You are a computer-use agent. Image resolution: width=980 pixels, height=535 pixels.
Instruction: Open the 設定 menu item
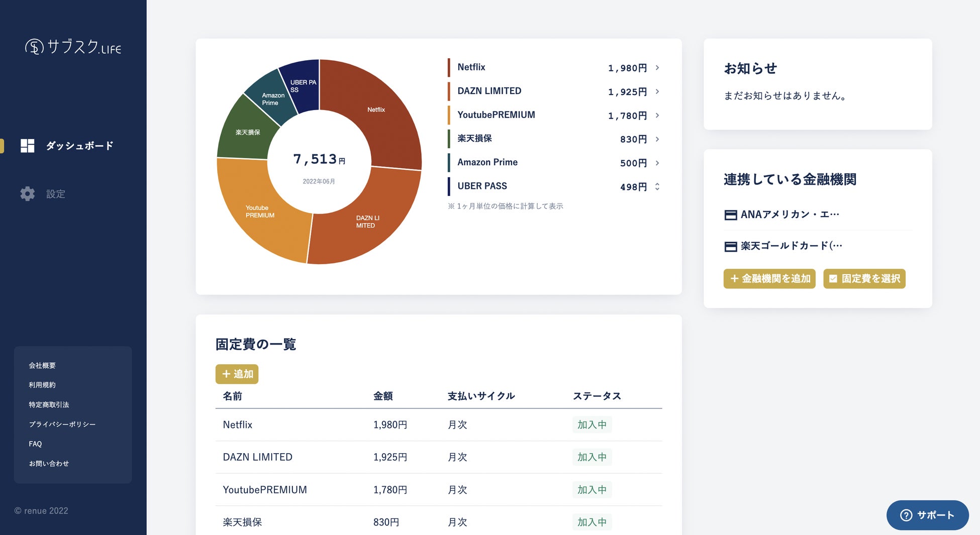tap(43, 194)
